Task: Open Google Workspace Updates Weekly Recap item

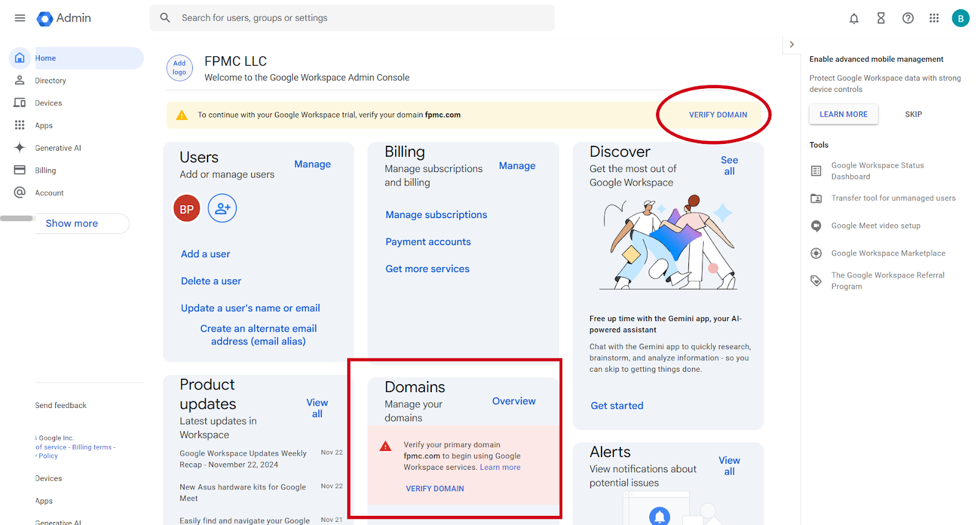Action: (243, 459)
